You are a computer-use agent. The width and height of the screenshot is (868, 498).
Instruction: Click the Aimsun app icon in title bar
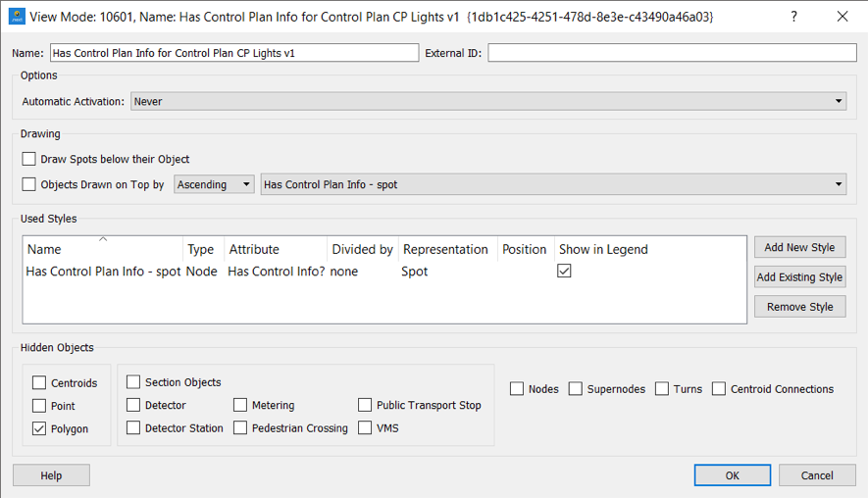(x=17, y=17)
